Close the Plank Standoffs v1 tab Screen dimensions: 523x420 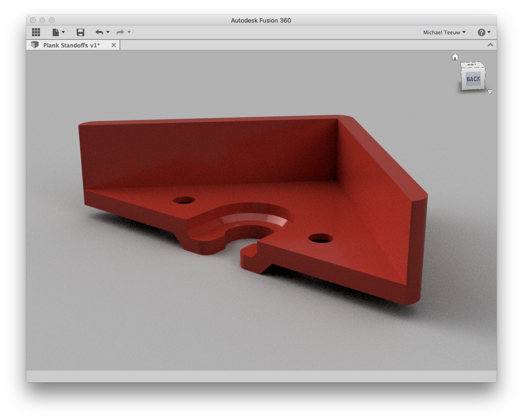tap(113, 45)
